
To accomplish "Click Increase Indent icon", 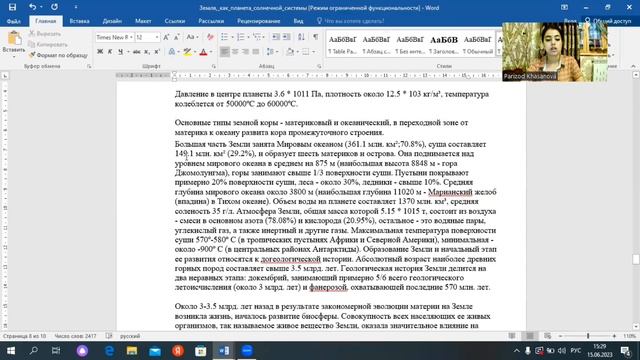I will pos(287,37).
